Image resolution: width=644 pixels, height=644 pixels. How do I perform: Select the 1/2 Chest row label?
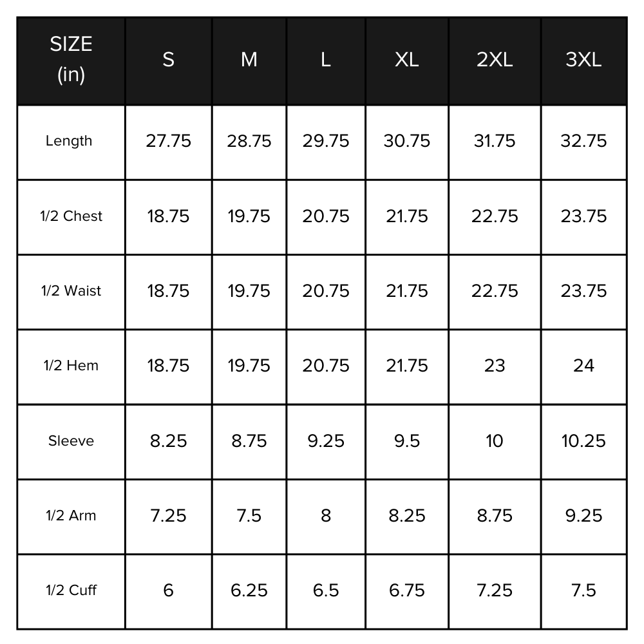(71, 216)
